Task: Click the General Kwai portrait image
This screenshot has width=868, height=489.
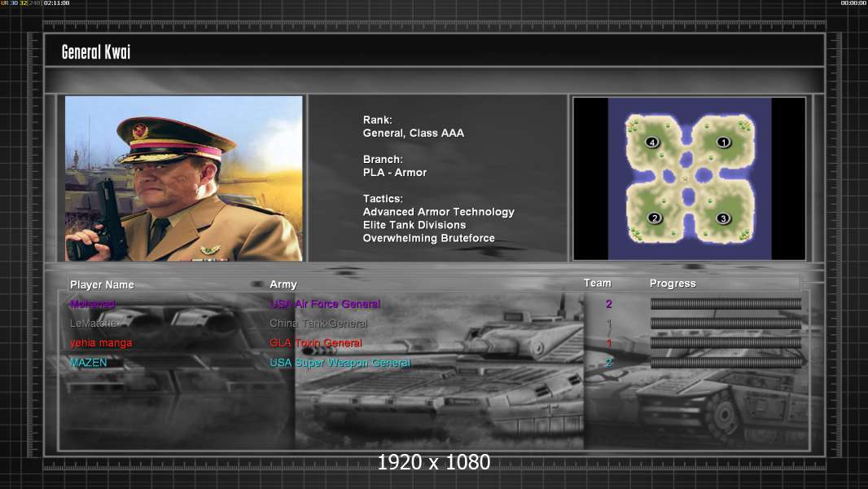Action: point(184,178)
